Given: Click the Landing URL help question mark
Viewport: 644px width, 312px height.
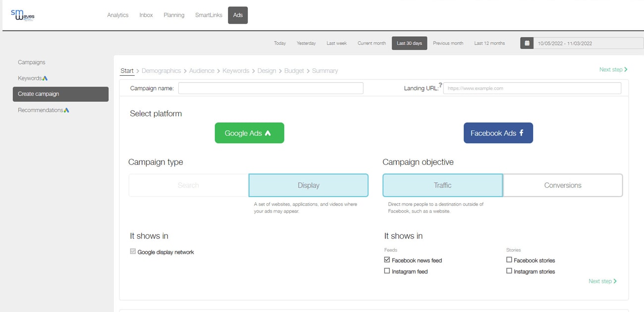Looking at the screenshot, I should 440,85.
